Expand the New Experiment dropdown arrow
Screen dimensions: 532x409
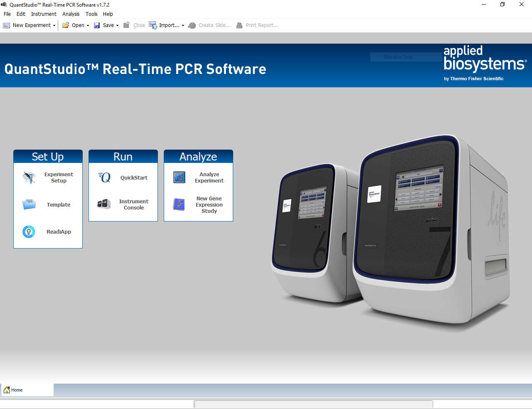(54, 25)
